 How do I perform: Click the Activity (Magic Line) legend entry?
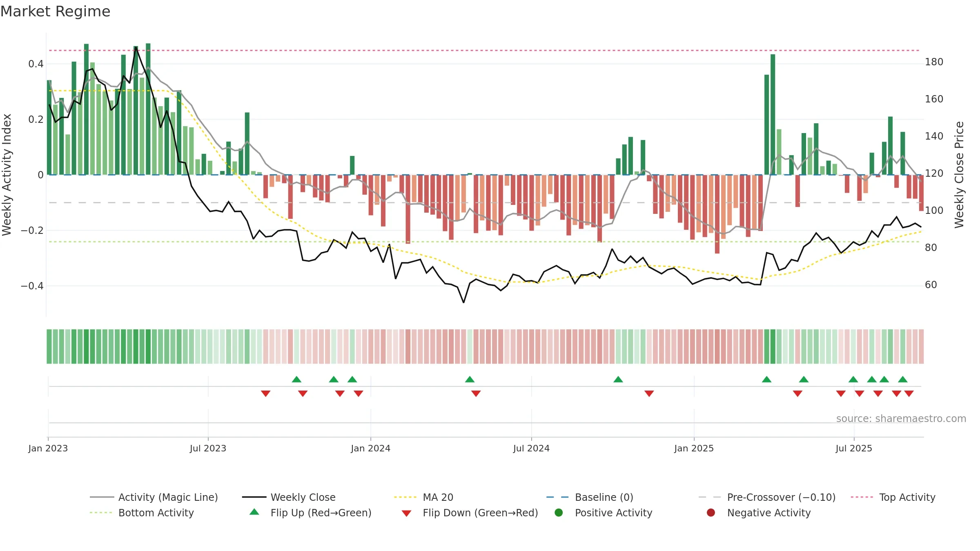pyautogui.click(x=154, y=497)
